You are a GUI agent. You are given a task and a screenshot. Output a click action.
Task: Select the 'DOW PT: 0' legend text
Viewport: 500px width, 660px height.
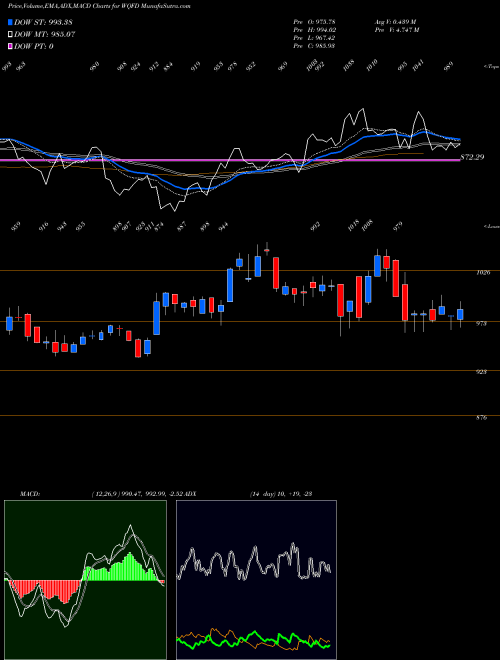[x=34, y=46]
